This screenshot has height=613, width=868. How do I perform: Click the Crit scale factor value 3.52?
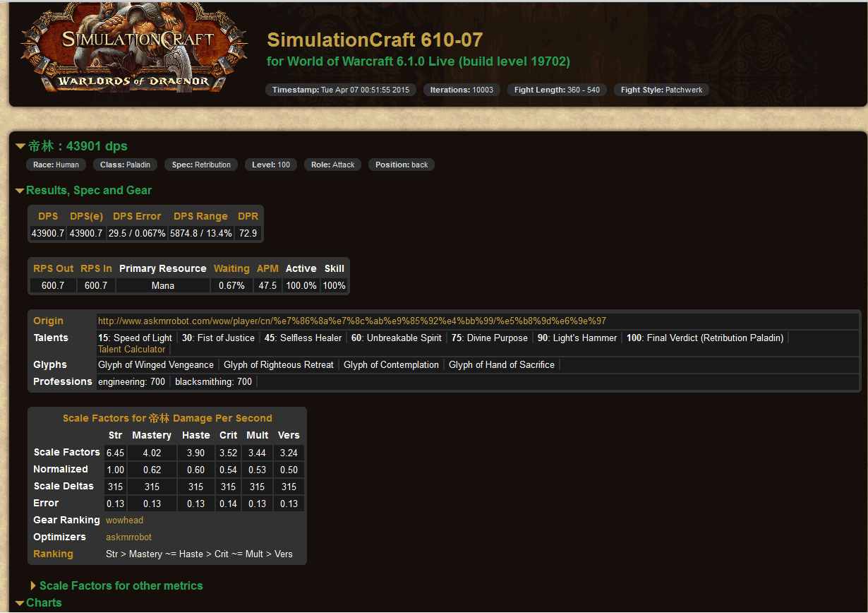[228, 453]
